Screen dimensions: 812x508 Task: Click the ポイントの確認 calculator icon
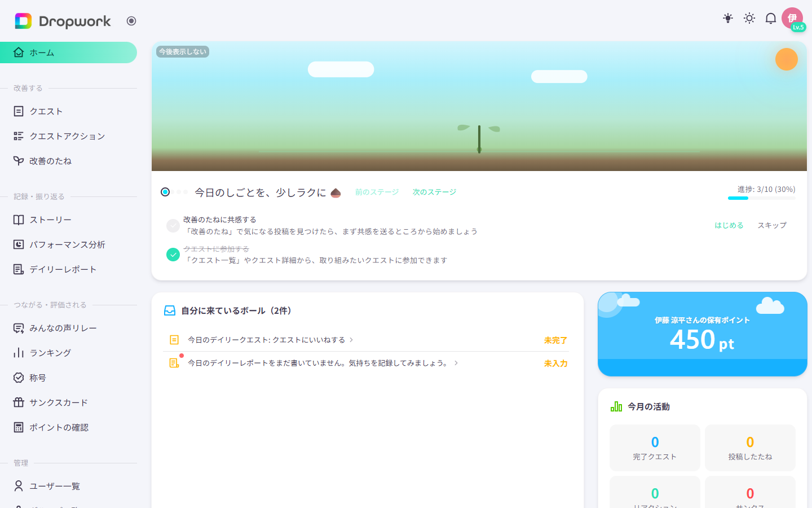click(19, 427)
